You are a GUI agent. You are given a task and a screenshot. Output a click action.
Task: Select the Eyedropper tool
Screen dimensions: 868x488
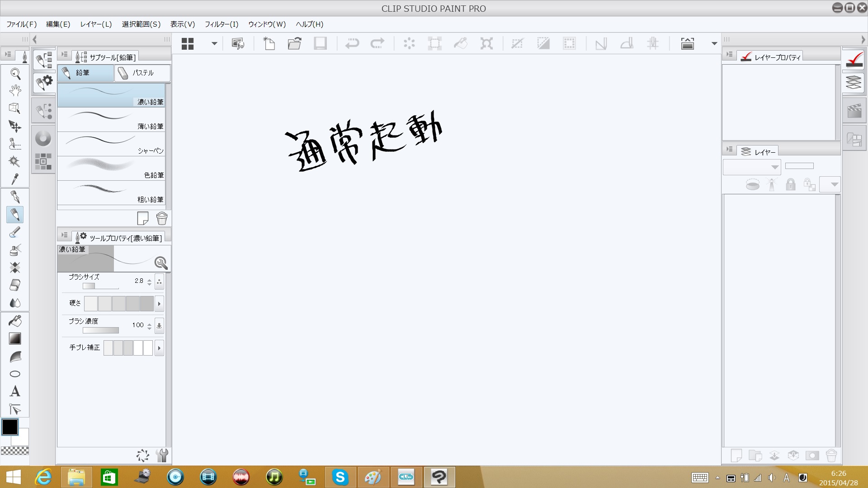pos(15,179)
